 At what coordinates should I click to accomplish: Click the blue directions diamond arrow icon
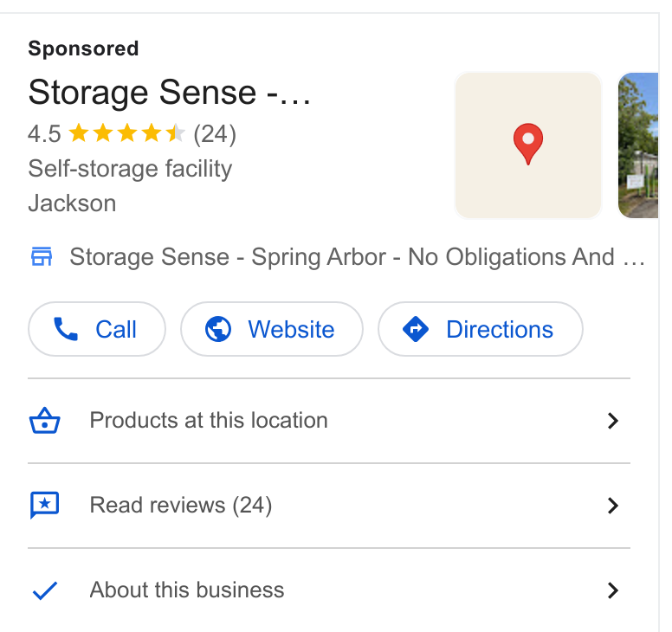pyautogui.click(x=416, y=329)
